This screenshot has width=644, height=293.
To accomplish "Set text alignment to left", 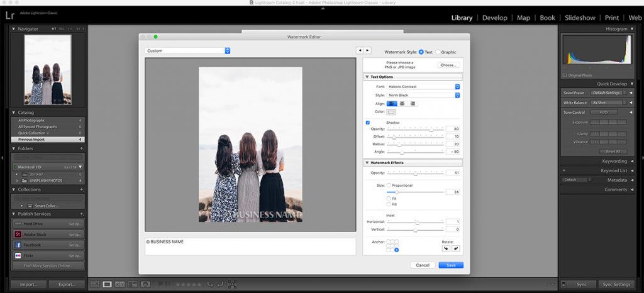I will tap(392, 103).
